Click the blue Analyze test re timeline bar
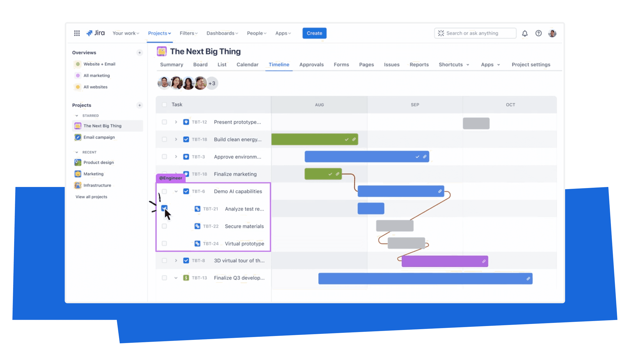 click(371, 208)
